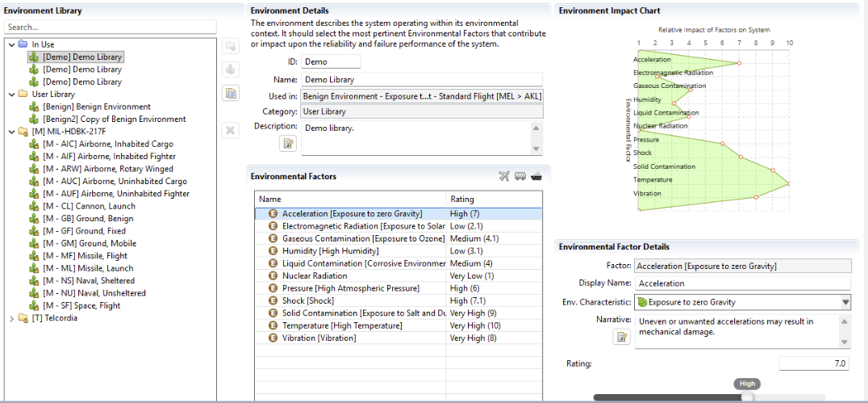The width and height of the screenshot is (868, 403).
Task: Click the E icon of Nuclear Radiation row
Action: coord(273,275)
